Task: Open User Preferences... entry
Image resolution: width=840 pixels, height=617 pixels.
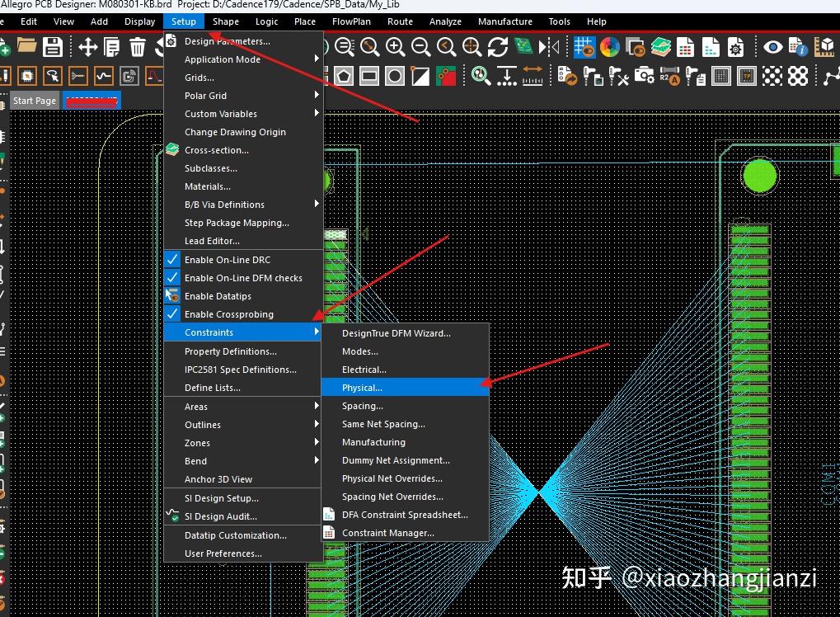Action: click(x=244, y=553)
